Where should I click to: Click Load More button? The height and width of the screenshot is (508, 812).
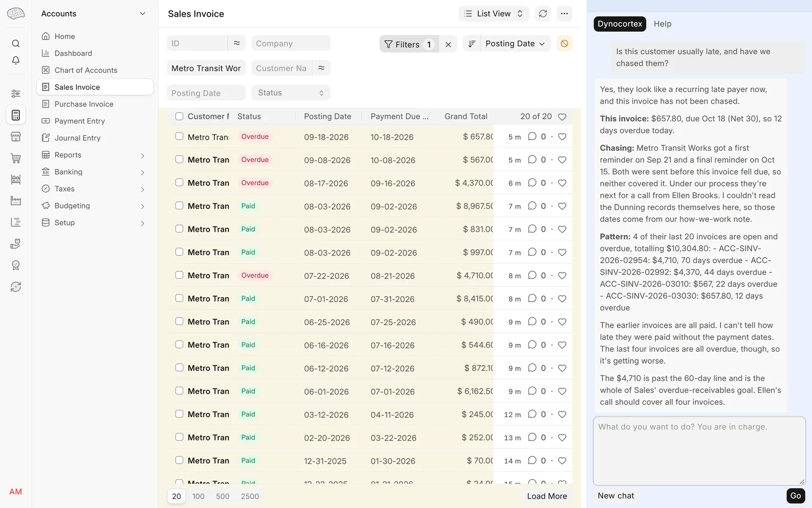click(547, 496)
